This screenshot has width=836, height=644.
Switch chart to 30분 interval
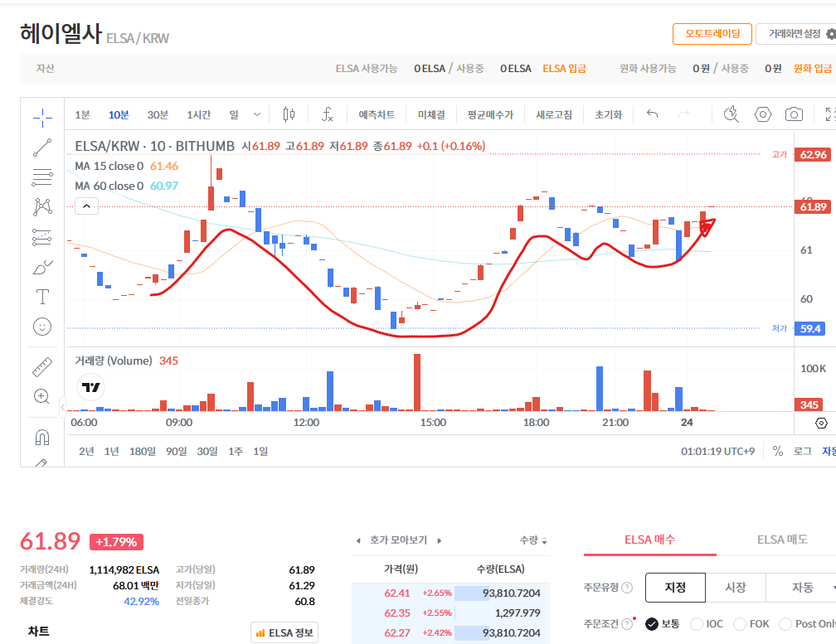[x=158, y=114]
